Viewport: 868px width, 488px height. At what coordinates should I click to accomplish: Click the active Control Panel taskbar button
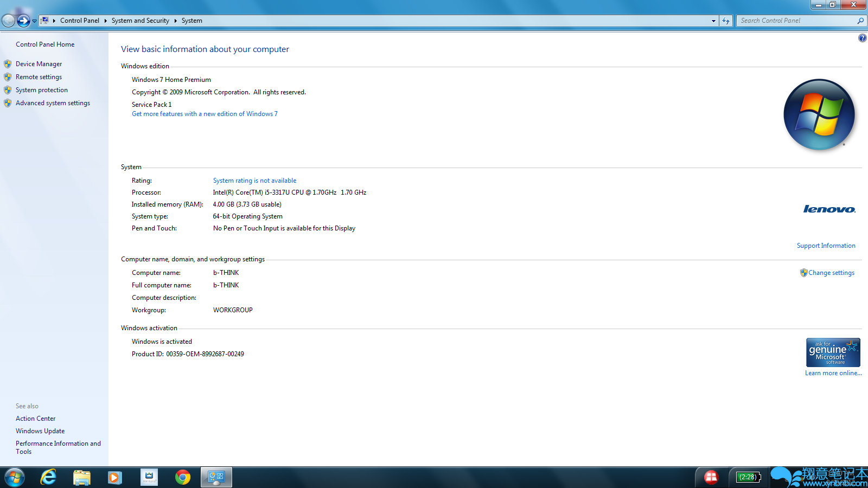coord(216,478)
